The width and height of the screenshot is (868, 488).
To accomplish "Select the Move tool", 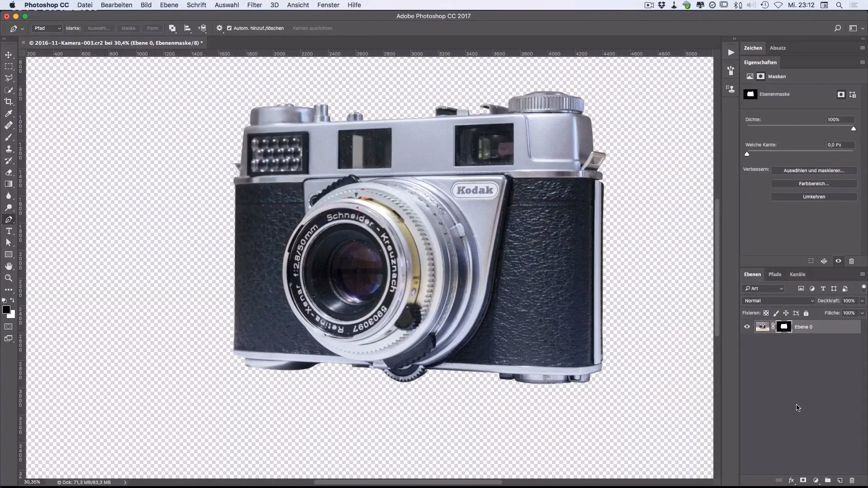I will (x=9, y=55).
